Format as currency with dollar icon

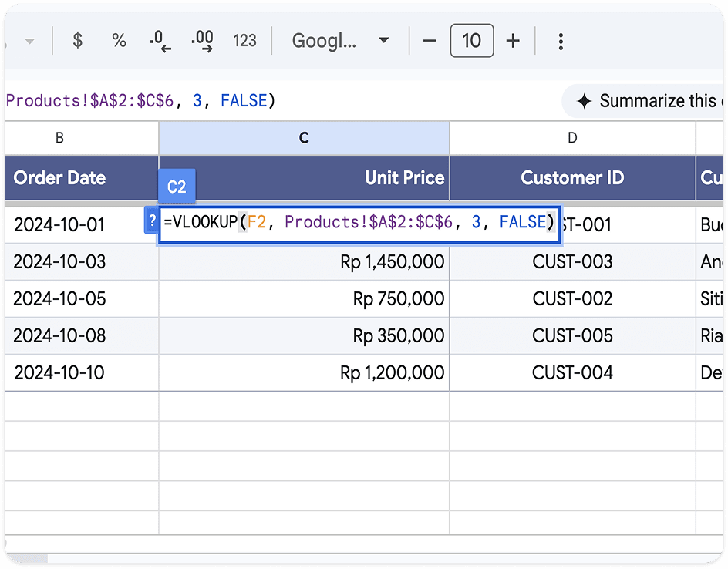78,41
